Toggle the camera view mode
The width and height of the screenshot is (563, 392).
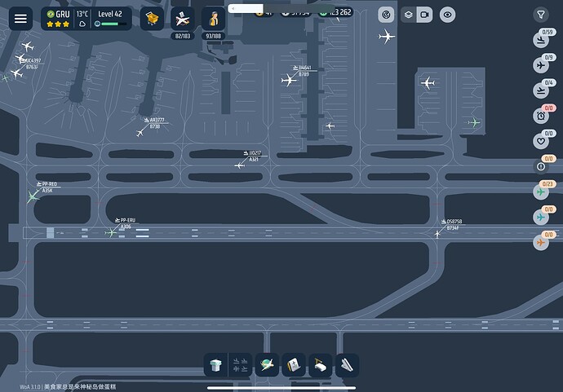tap(424, 15)
